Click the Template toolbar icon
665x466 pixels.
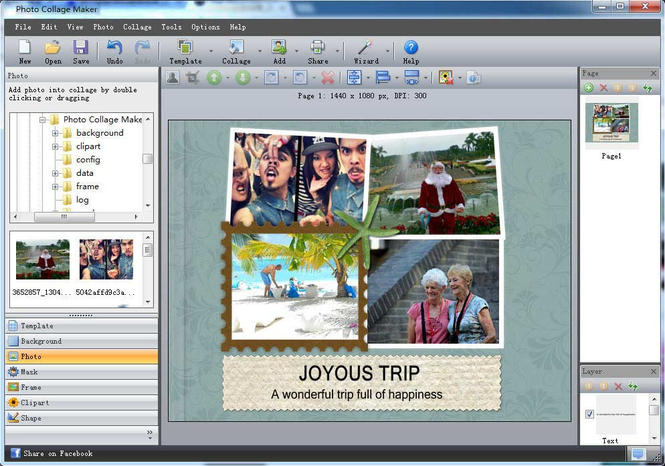pos(185,47)
